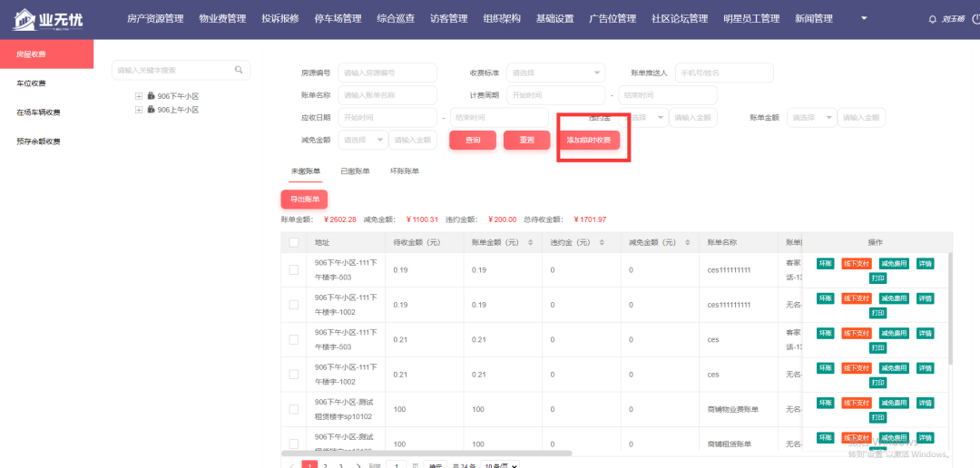The height and width of the screenshot is (468, 980).
Task: Open 组织架构 in the top menu
Action: [502, 19]
